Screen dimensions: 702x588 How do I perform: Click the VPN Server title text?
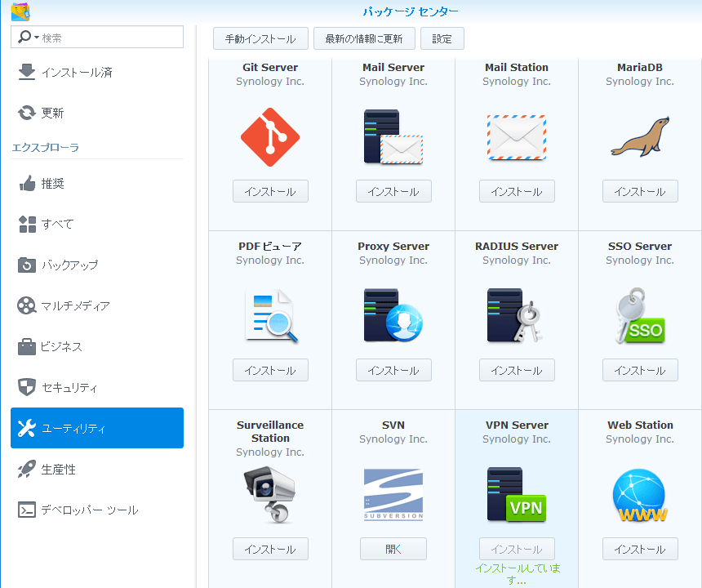[517, 425]
